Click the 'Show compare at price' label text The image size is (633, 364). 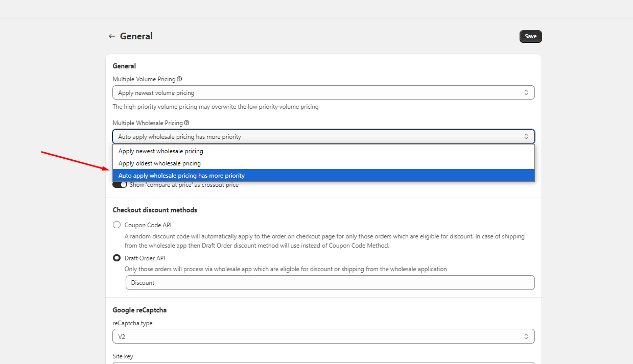click(x=184, y=185)
